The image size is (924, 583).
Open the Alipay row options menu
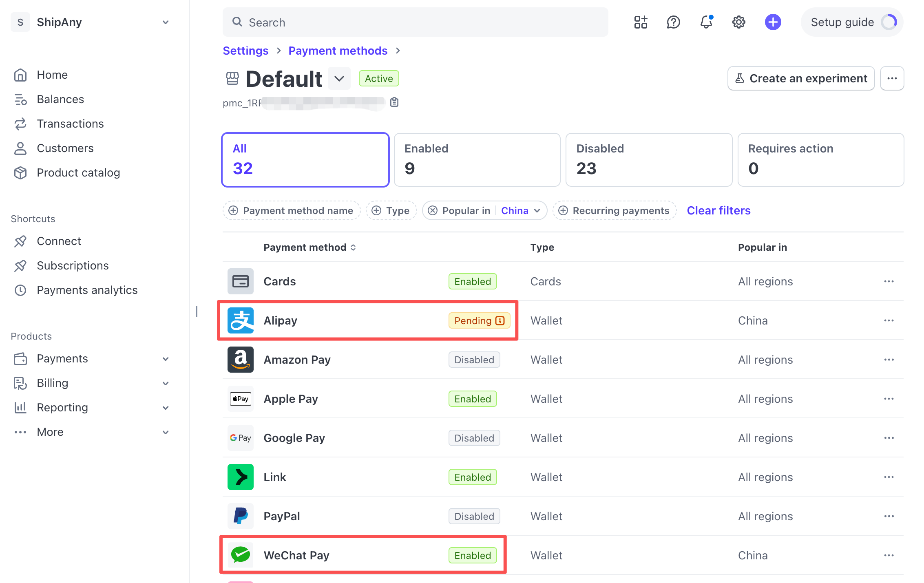click(x=889, y=321)
